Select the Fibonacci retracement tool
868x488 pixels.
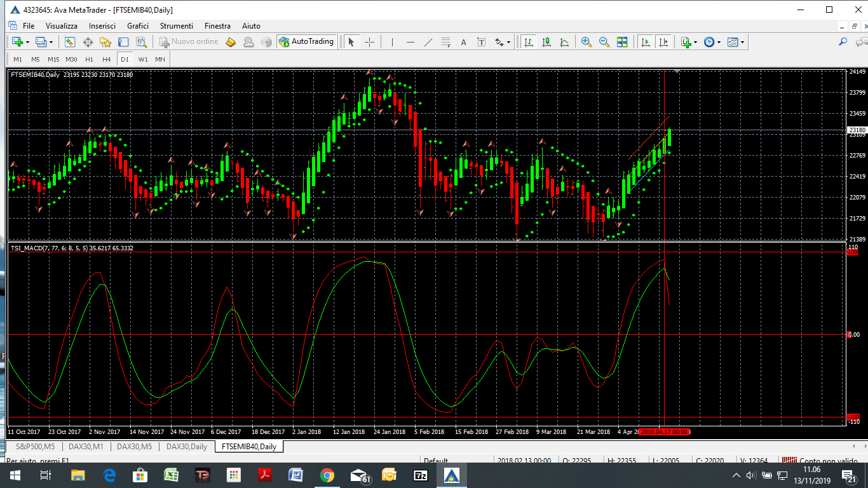pyautogui.click(x=445, y=42)
